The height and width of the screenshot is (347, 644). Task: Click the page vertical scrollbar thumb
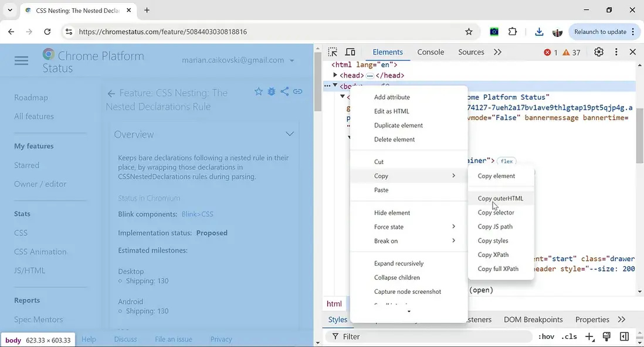click(317, 81)
